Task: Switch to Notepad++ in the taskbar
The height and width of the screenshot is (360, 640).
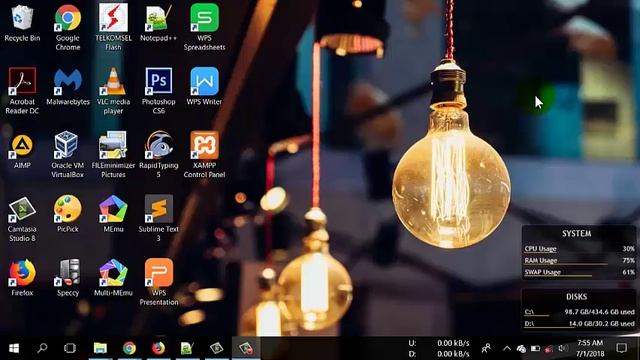Action: pyautogui.click(x=187, y=348)
